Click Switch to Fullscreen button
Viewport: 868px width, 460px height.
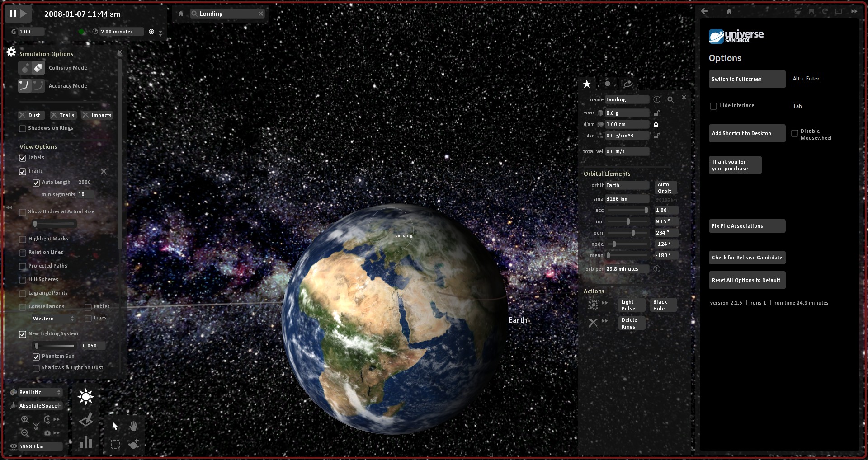[x=747, y=79]
